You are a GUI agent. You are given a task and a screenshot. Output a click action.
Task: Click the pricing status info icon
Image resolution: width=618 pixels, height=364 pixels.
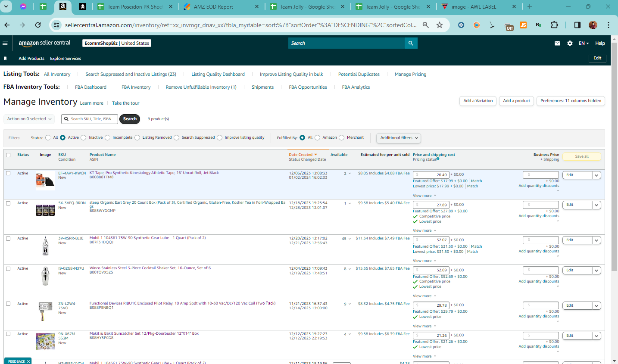438,159
